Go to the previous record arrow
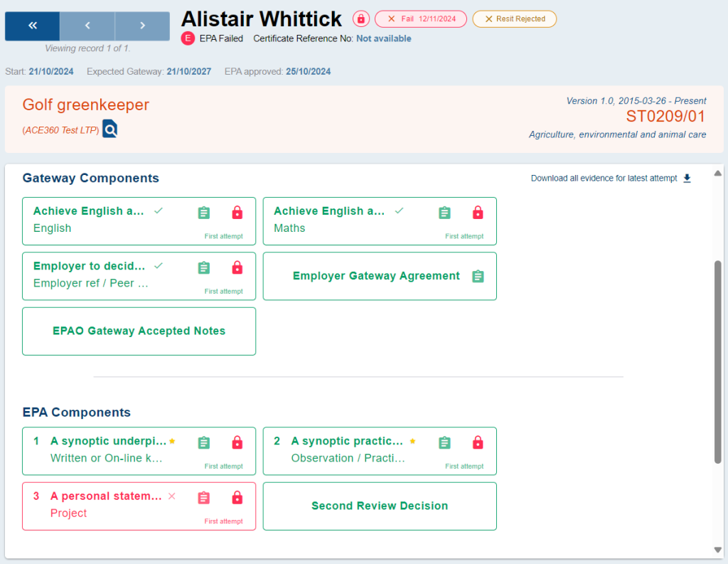Screen dimensions: 728x564 click(x=87, y=26)
